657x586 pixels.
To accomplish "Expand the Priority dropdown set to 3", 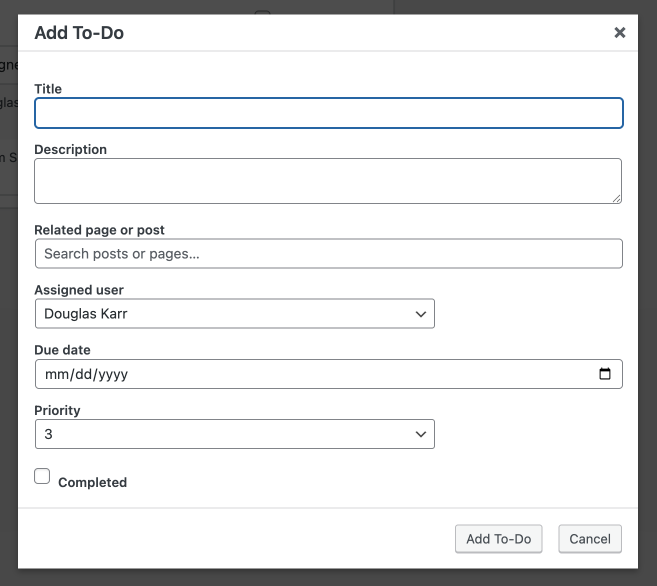I will tap(234, 434).
